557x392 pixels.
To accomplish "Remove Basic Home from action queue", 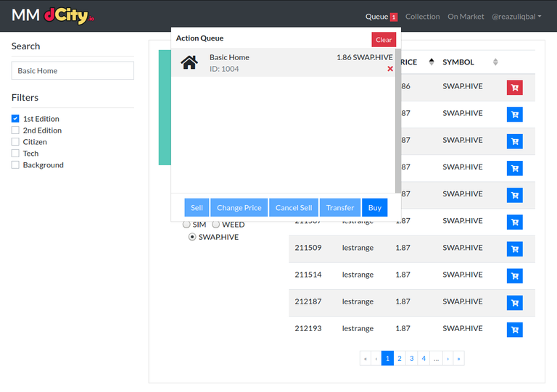I will point(390,69).
